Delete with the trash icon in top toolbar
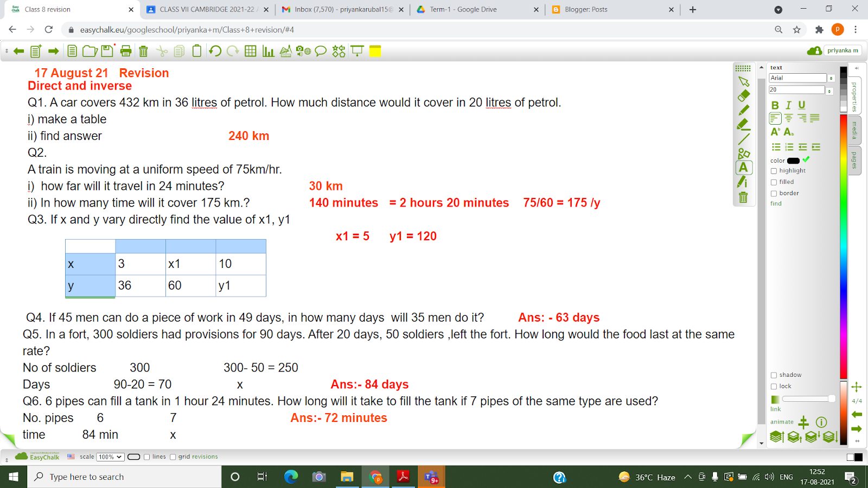Viewport: 868px width, 488px height. 143,51
